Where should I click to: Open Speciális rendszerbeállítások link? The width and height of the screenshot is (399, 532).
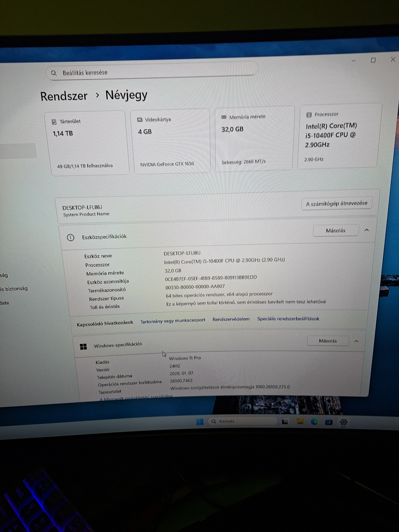pos(288,318)
